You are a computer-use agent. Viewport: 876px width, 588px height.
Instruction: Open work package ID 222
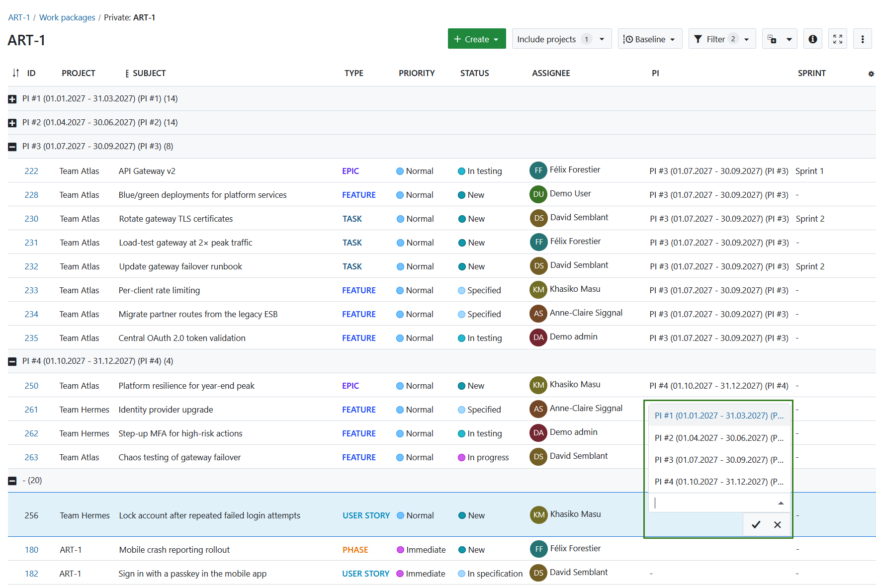point(31,171)
